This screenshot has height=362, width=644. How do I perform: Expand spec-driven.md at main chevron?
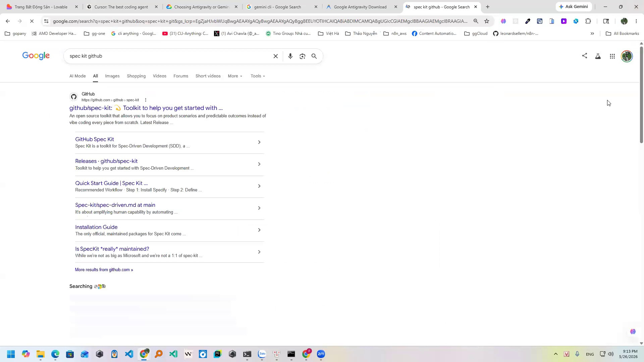point(259,208)
